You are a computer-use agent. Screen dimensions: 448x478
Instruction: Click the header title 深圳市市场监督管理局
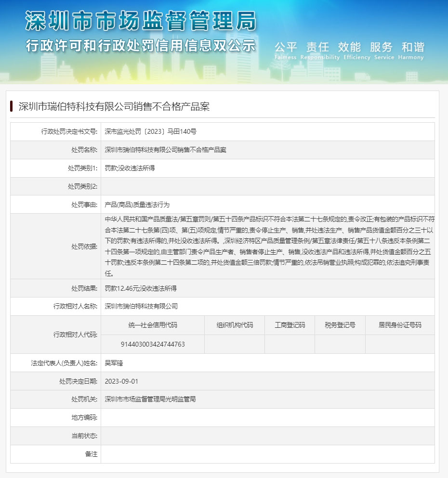click(x=141, y=21)
